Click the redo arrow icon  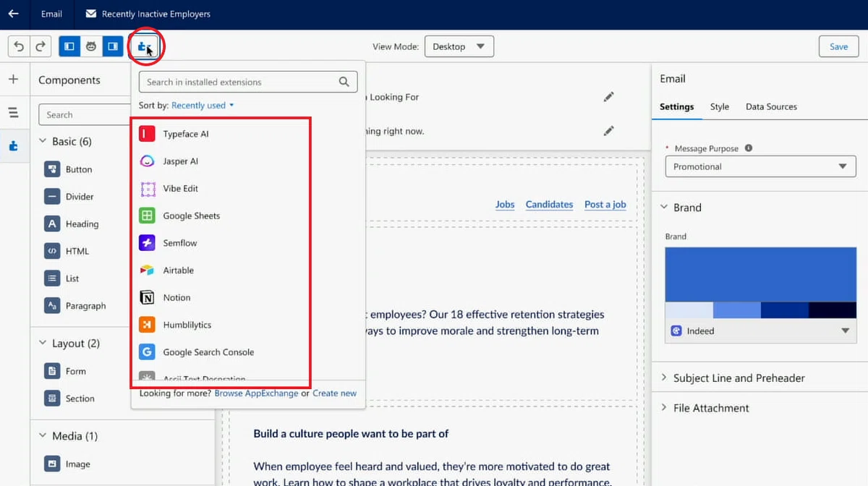tap(41, 46)
